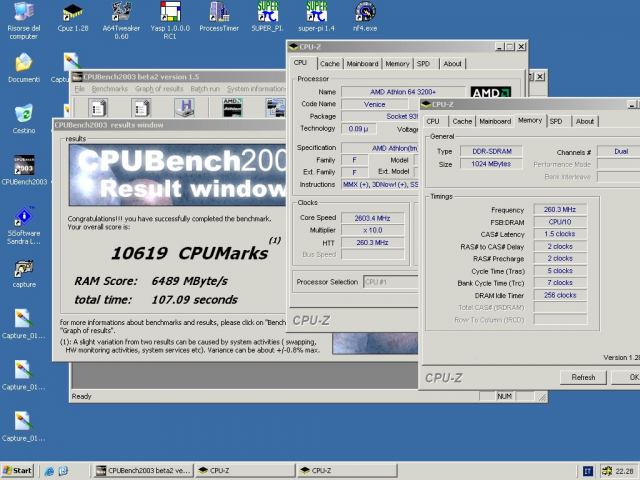Click the Size 1024 MBytes field

pos(491,164)
